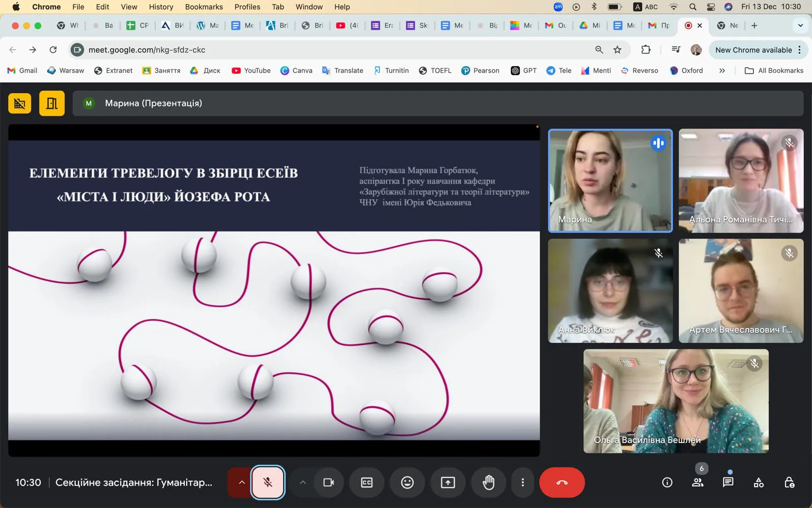Open the chat with everyone panel
The image size is (812, 508).
(x=728, y=483)
